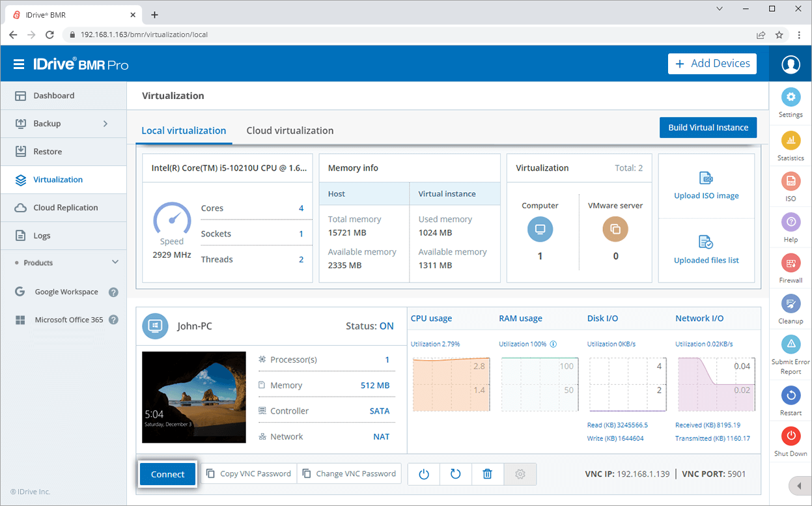Click the John-PC desktop preview thumbnail
Image resolution: width=812 pixels, height=506 pixels.
[194, 397]
